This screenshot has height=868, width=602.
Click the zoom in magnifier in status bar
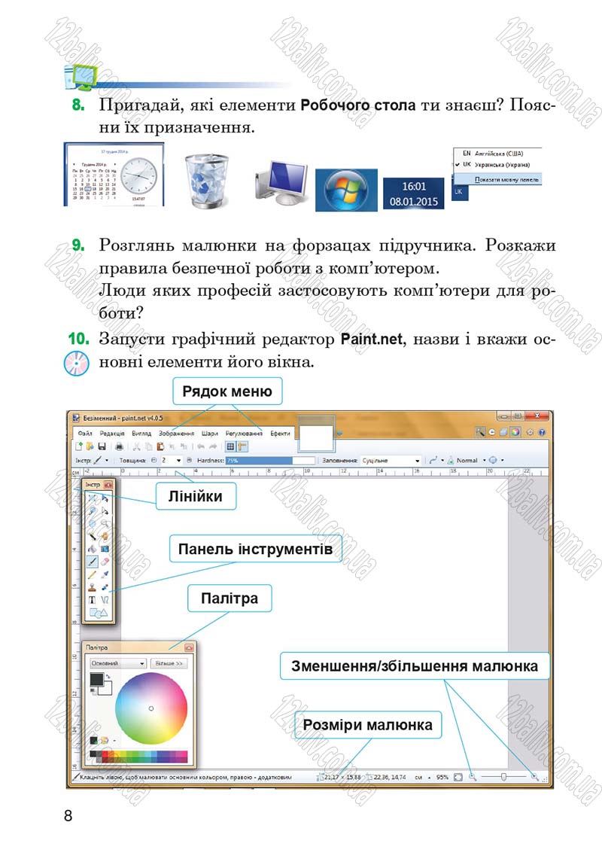(x=535, y=777)
